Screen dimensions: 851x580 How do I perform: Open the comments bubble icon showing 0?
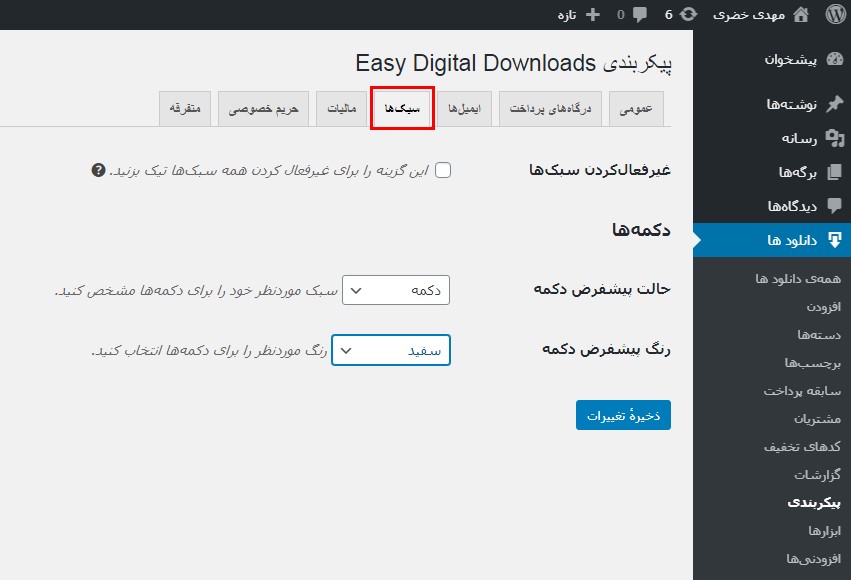point(640,15)
